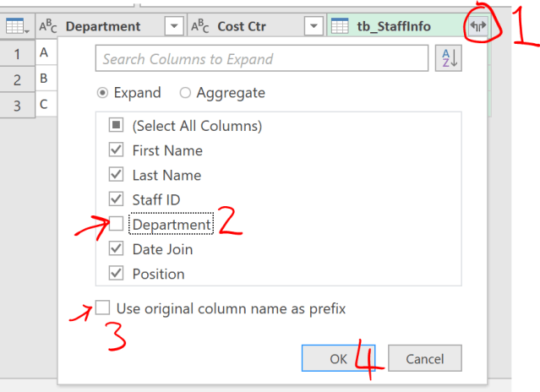Click the ABC data type icon of Cost Ctr
Viewport: 540px width, 392px height.
199,26
